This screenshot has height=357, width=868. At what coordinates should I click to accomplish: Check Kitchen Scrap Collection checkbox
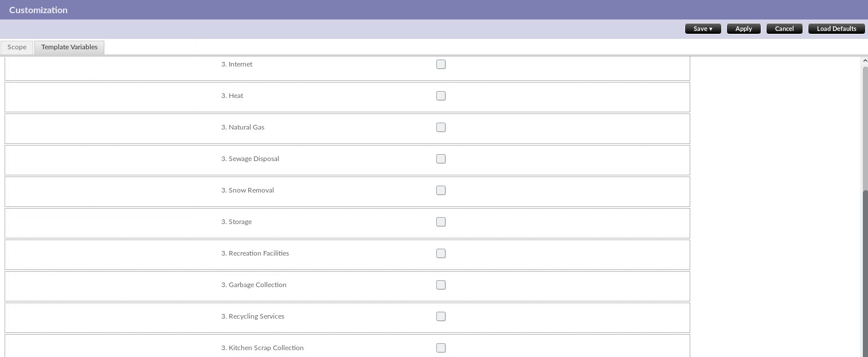[441, 348]
